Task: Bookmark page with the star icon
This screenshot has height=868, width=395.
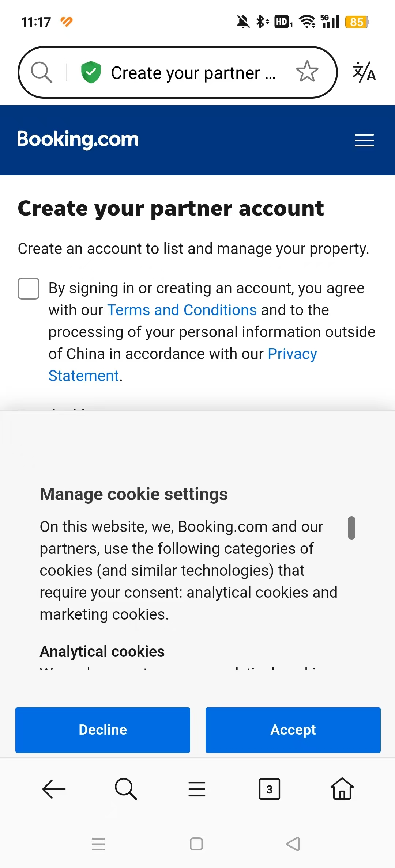Action: (x=307, y=72)
